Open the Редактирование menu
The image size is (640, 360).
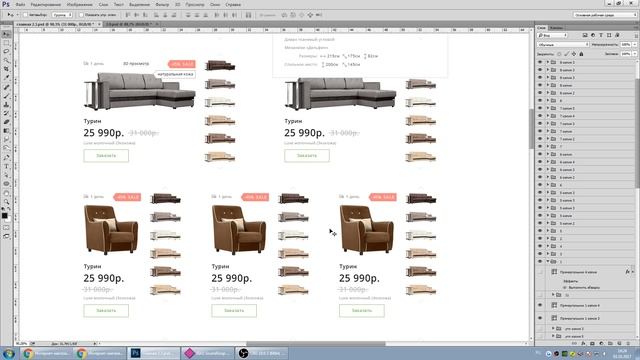tap(46, 4)
